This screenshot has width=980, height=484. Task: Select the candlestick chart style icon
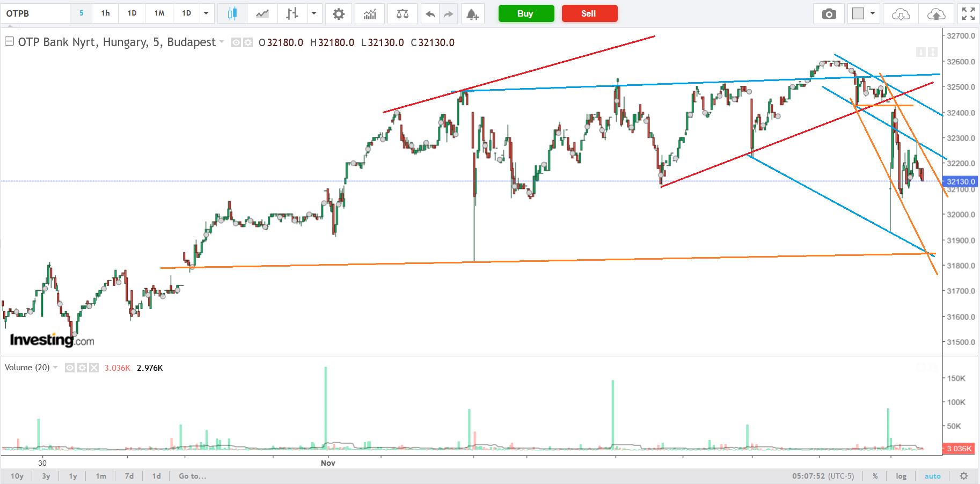pos(232,13)
